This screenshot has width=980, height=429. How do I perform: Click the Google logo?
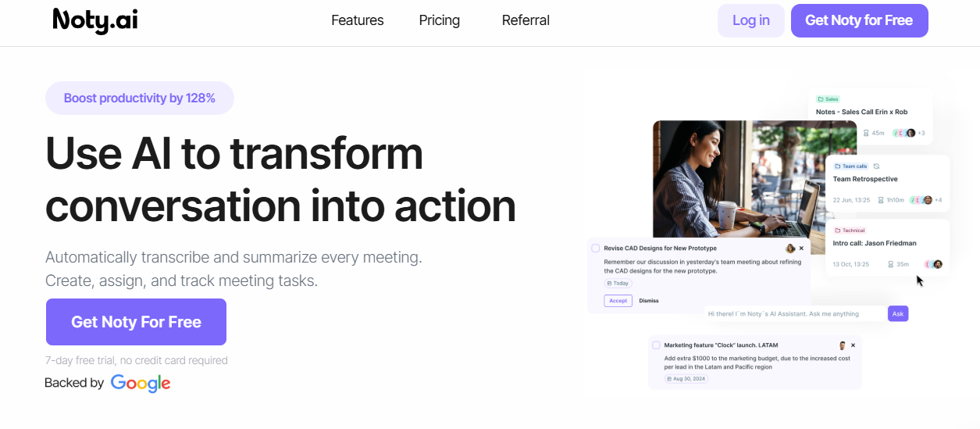coord(141,383)
